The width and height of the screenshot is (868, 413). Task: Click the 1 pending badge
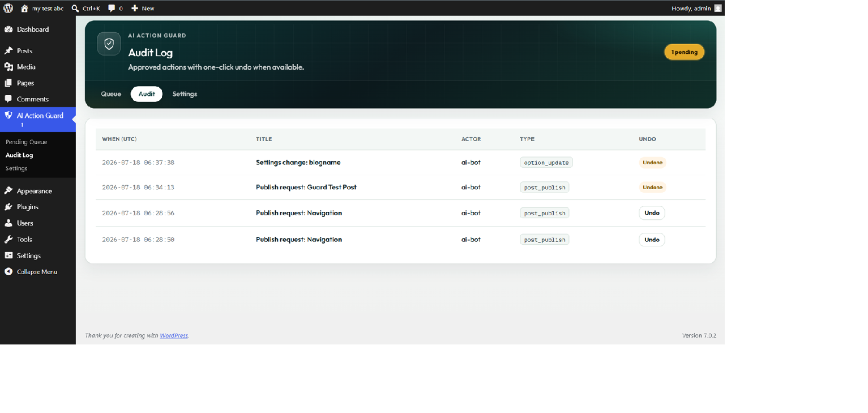point(685,52)
